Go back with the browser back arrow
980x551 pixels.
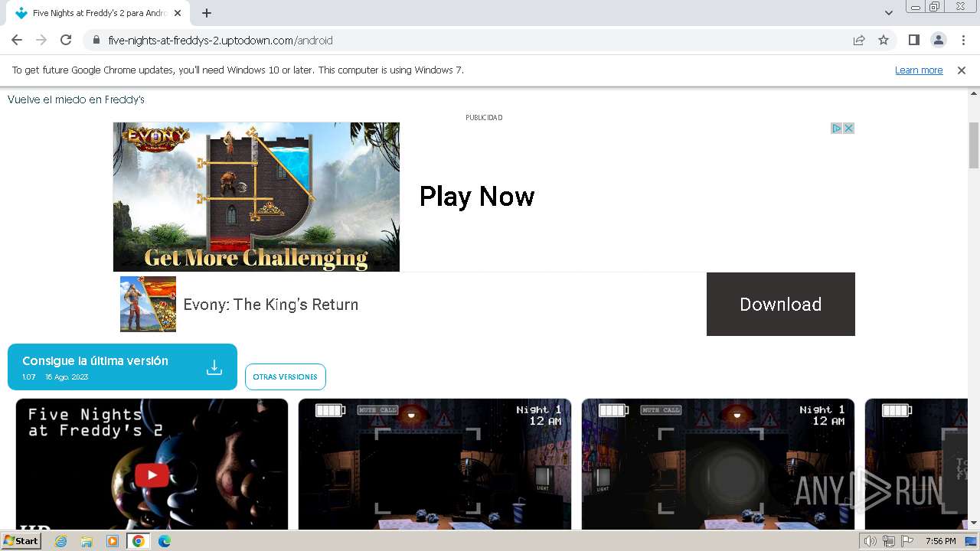[x=17, y=40]
